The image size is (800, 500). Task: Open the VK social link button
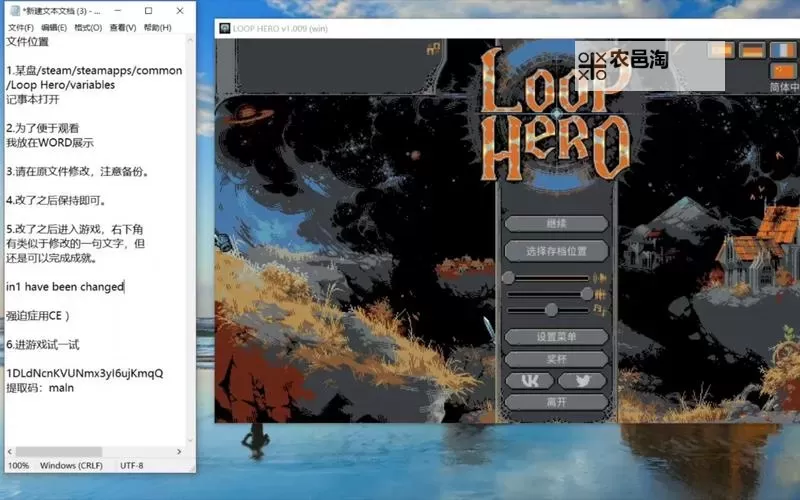tap(529, 380)
